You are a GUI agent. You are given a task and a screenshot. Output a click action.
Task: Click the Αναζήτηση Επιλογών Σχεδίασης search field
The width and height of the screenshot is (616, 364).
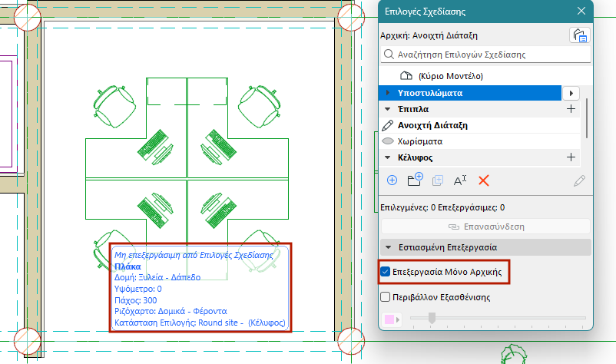pos(485,55)
